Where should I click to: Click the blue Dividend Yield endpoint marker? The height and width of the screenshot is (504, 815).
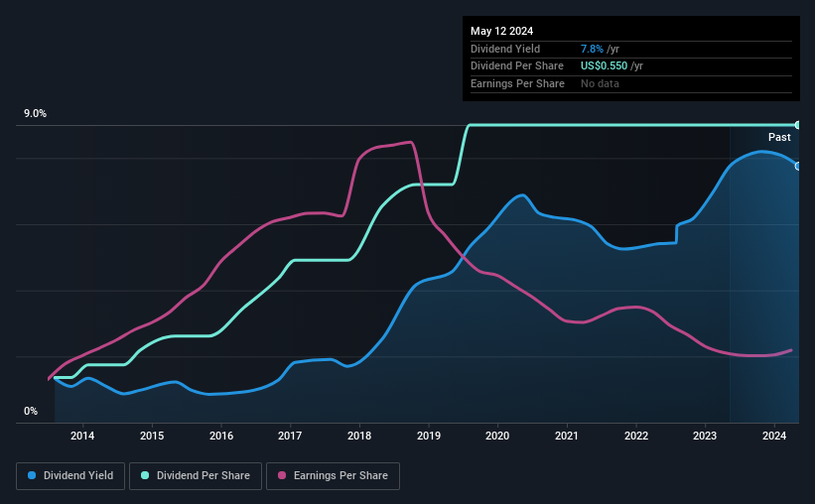tap(798, 166)
